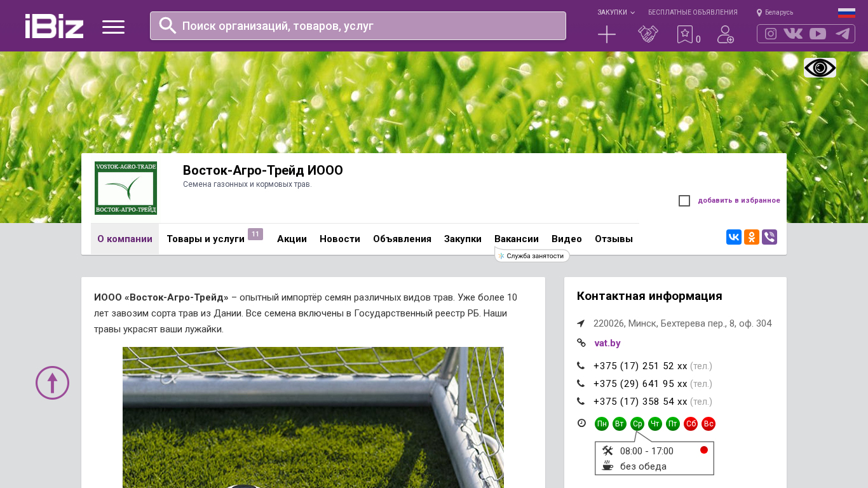Open the company «Закупки» tab
Viewport: 868px width, 488px height.
[463, 239]
